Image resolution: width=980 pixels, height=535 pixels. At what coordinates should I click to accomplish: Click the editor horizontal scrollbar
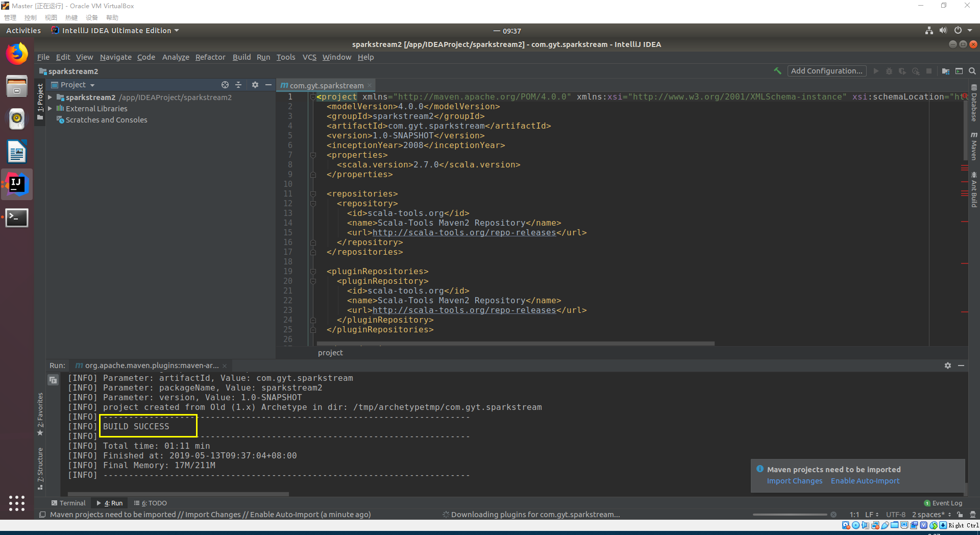tap(516, 344)
